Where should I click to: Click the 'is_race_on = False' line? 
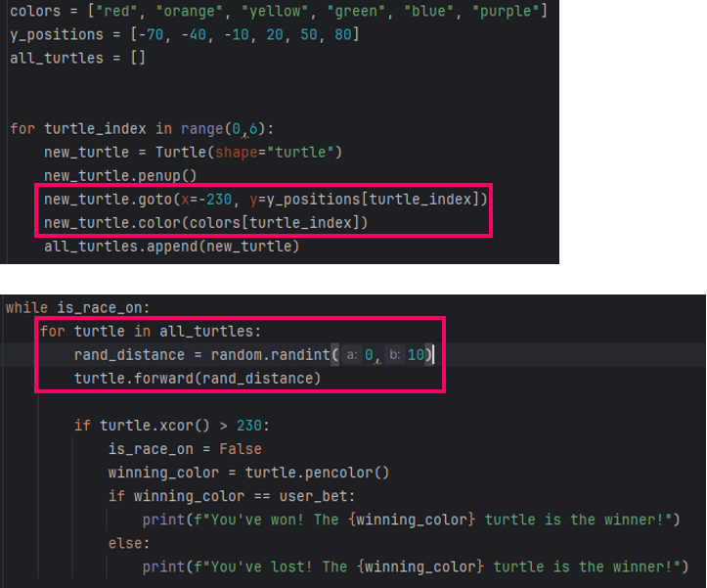(185, 449)
